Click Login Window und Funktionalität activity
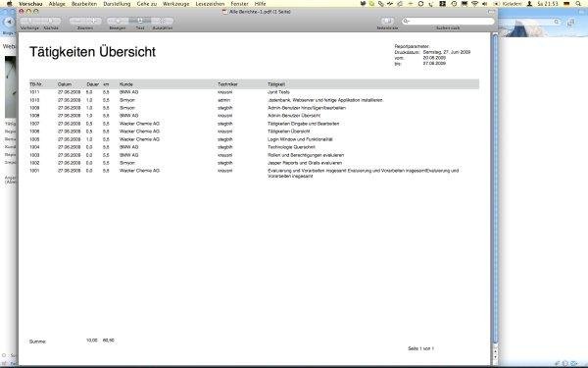This screenshot has width=588, height=368. pos(300,139)
